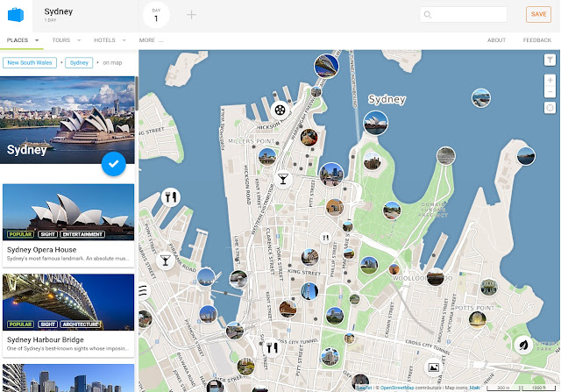Select the leaf park marker
This screenshot has height=392, width=561.
[x=523, y=345]
